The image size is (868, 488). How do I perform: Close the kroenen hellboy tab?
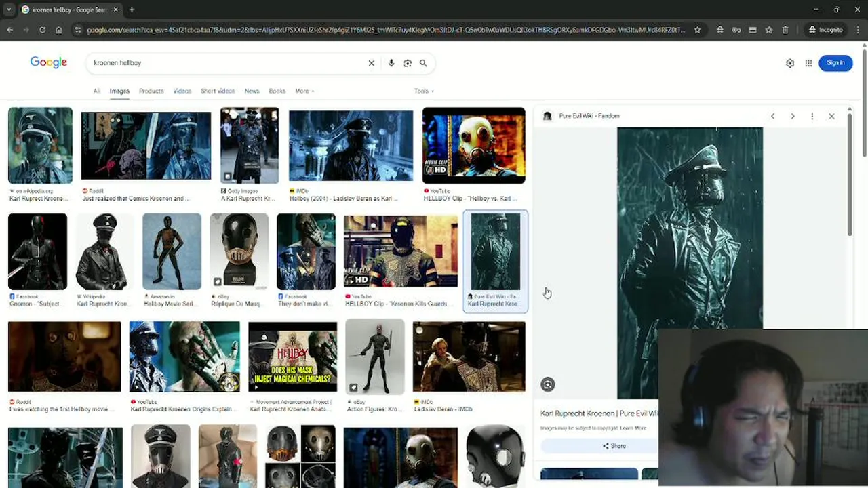click(115, 9)
